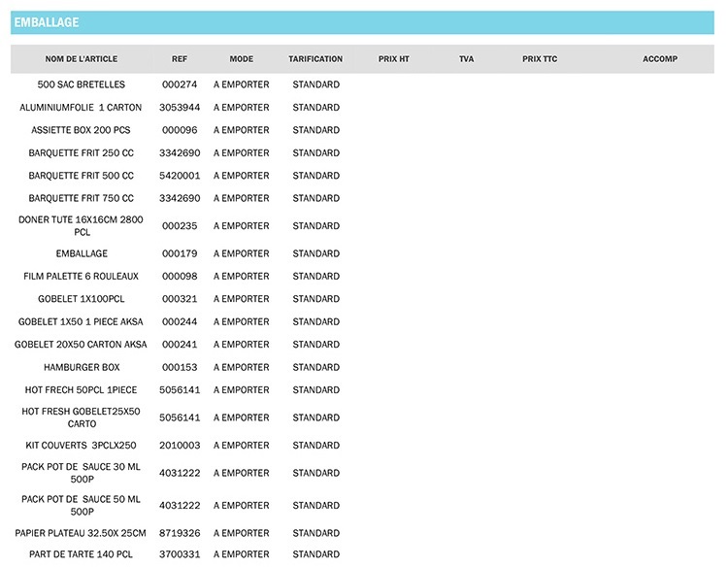Select the BARQUETTE FRIT 750 CC article
Image resolution: width=728 pixels, height=567 pixels.
(82, 198)
